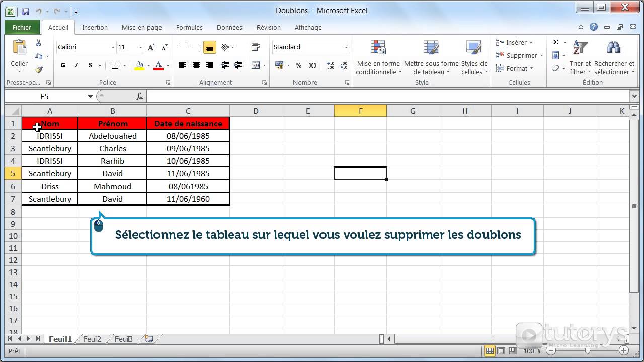Click the AutoSum sigma icon

556,42
